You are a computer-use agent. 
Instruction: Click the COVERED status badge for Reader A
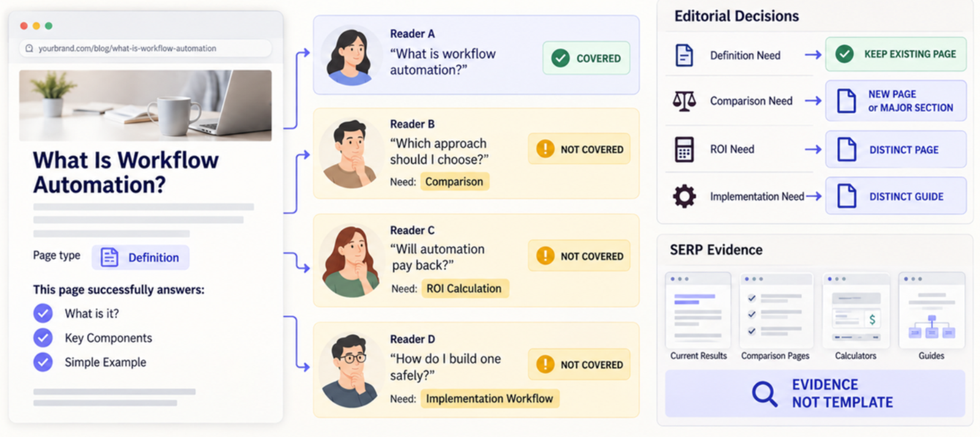point(586,58)
